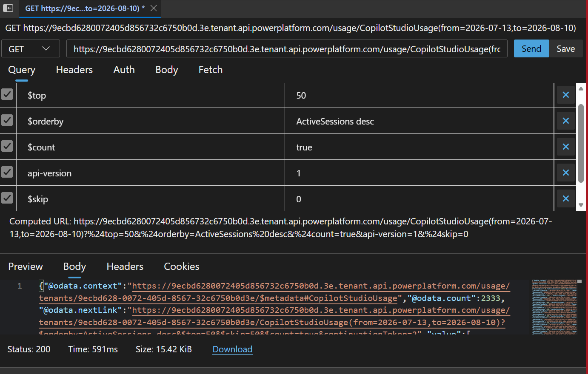
Task: Open the HTTP method GET dropdown
Action: coord(31,49)
